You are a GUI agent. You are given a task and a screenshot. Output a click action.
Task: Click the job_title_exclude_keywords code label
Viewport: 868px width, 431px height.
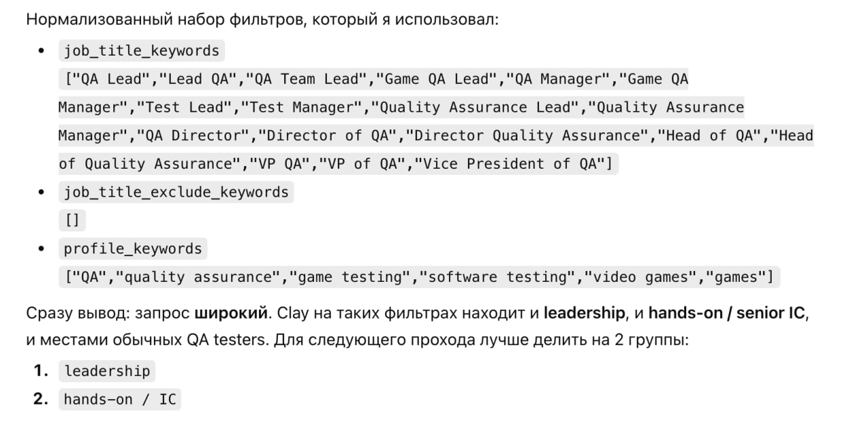coord(176,192)
